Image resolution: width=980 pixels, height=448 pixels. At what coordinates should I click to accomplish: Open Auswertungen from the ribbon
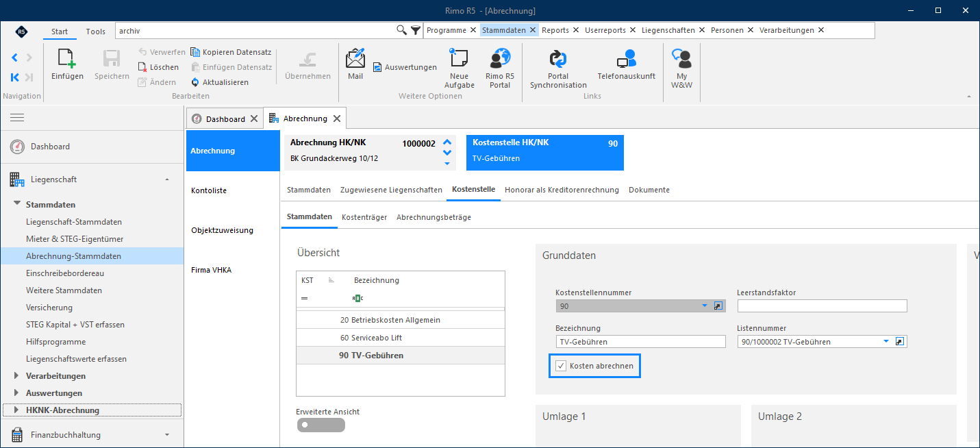(x=405, y=67)
